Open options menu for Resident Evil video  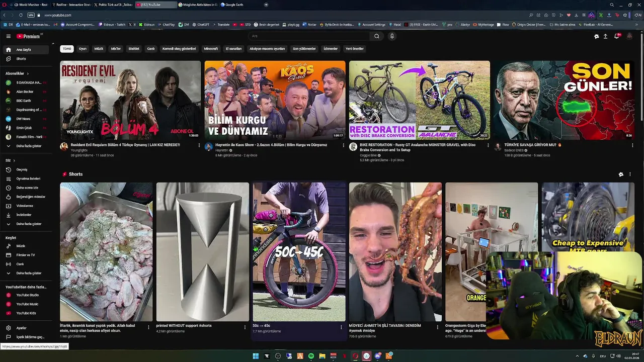tap(199, 145)
